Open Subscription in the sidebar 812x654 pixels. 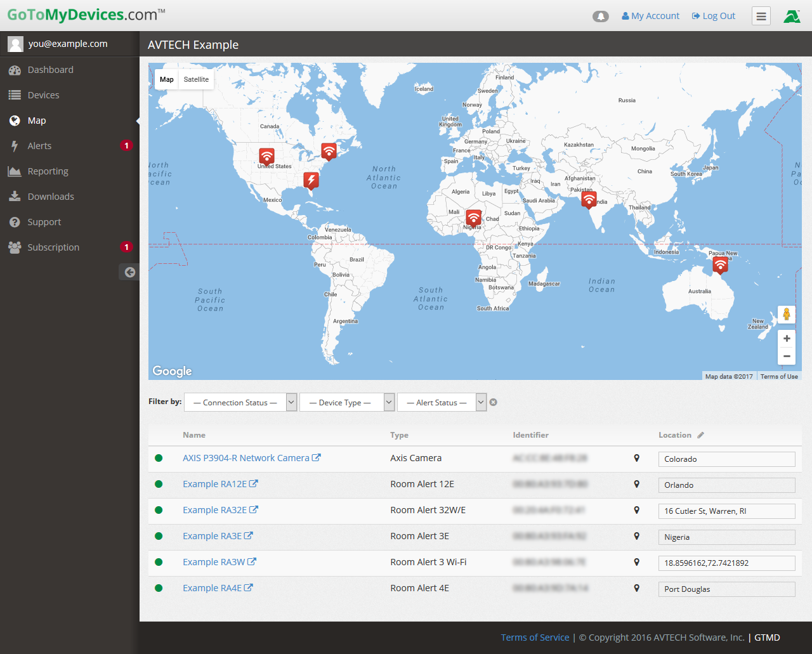click(x=70, y=247)
